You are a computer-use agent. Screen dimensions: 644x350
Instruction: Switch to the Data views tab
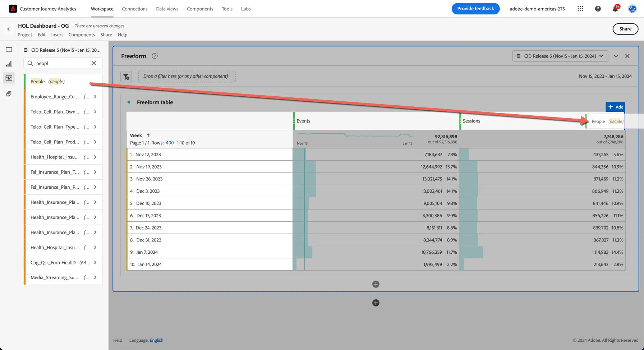click(x=167, y=9)
